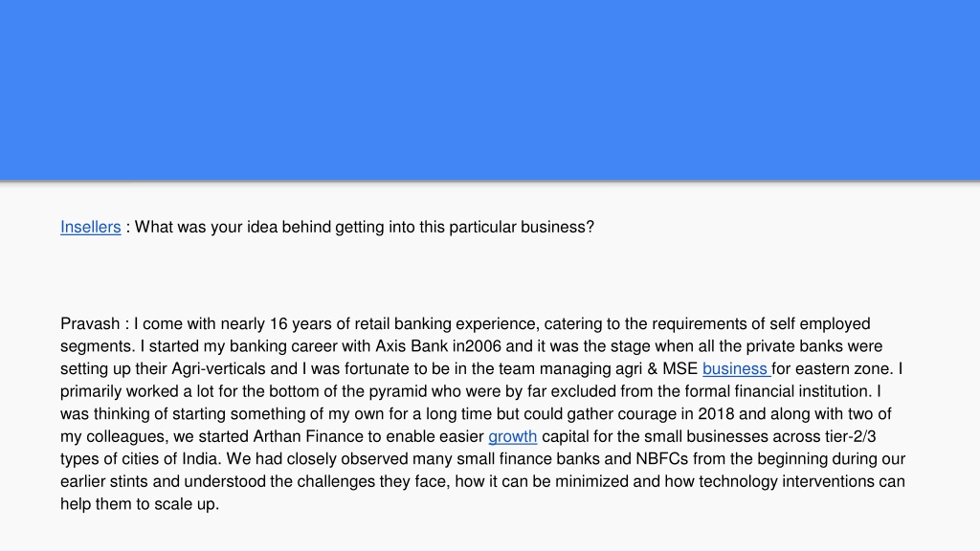Click 'help them to scale up' line

pyautogui.click(x=140, y=503)
